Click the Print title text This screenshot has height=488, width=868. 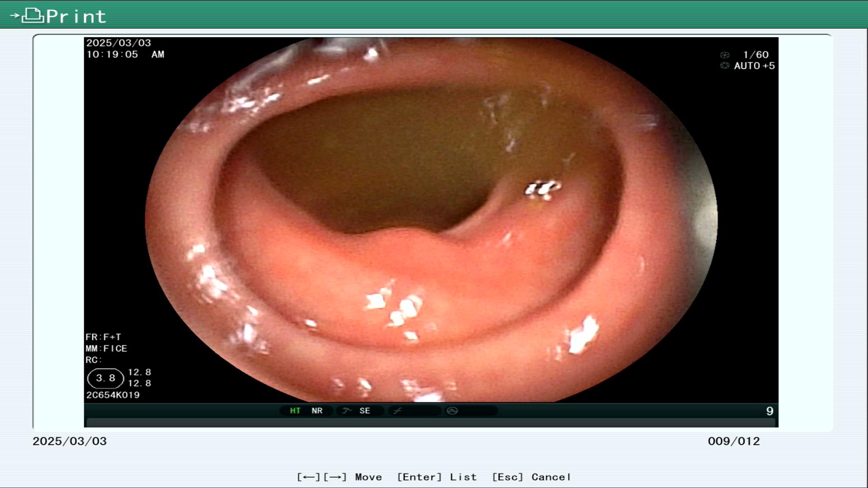(76, 17)
